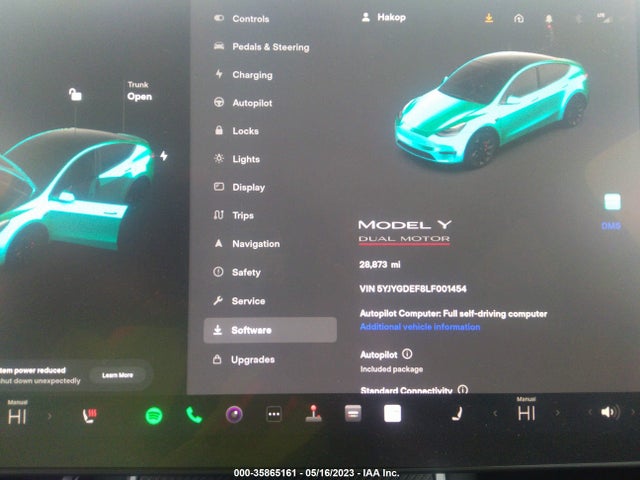Tap the Hakop driver profile
640x480 pixels.
pyautogui.click(x=384, y=17)
